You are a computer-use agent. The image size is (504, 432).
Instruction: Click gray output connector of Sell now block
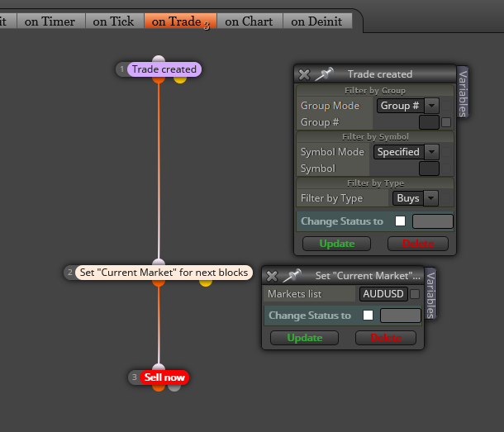pos(174,387)
